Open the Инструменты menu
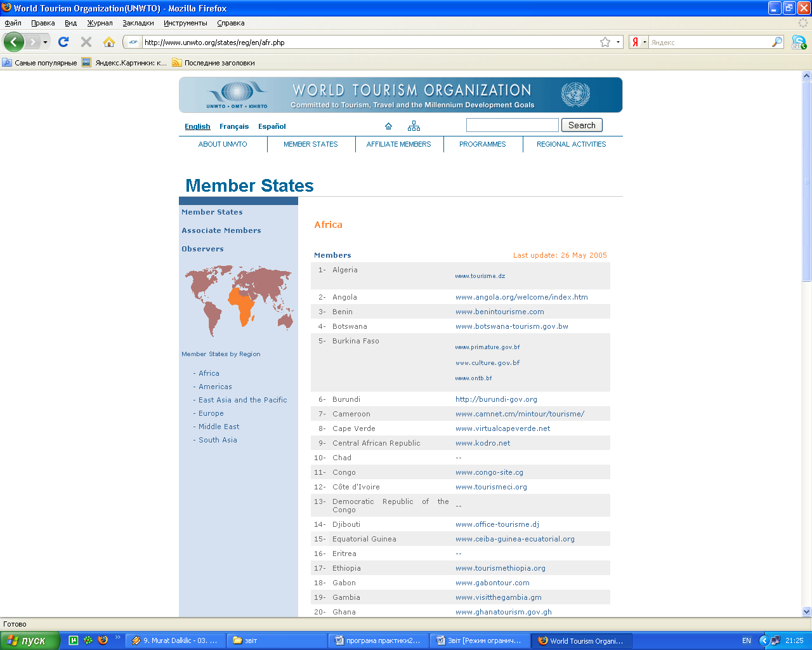 pos(185,23)
